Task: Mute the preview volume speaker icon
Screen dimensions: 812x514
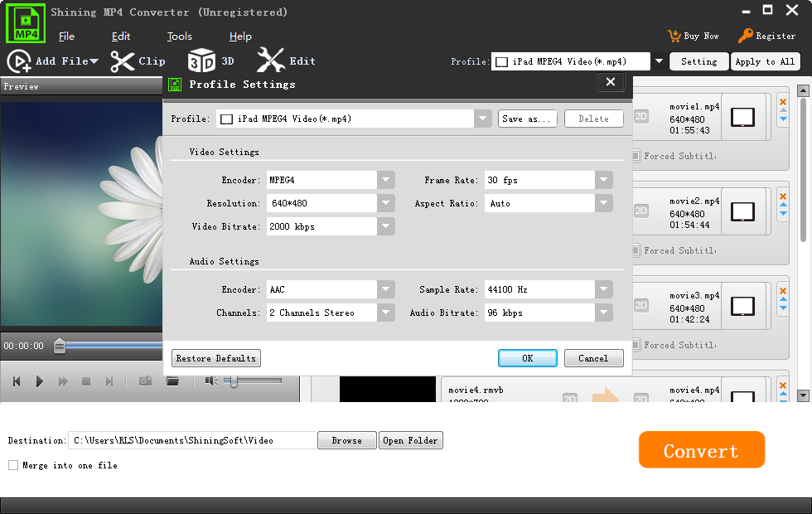Action: point(211,381)
